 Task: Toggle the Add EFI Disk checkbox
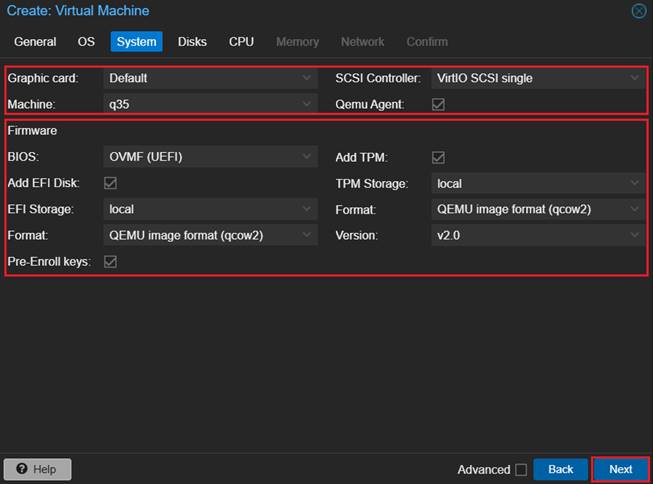pyautogui.click(x=110, y=183)
